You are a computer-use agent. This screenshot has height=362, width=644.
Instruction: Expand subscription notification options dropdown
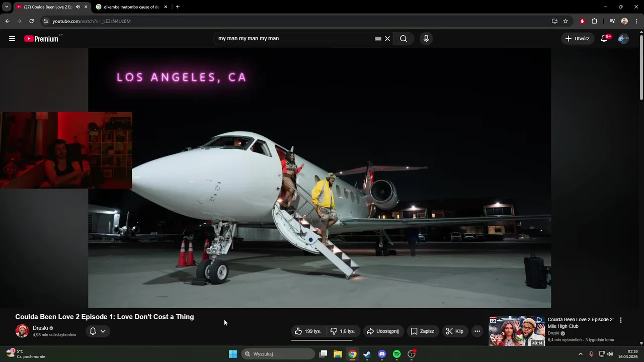98,331
